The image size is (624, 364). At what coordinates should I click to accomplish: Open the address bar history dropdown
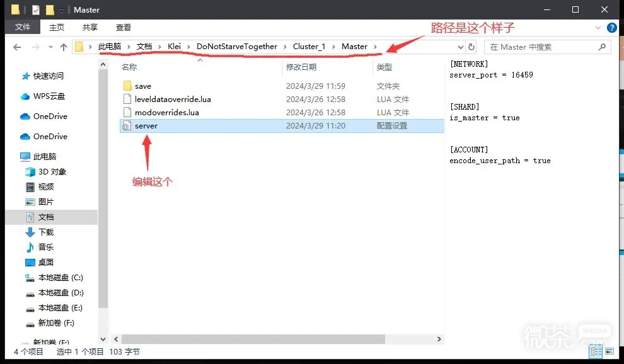(461, 47)
